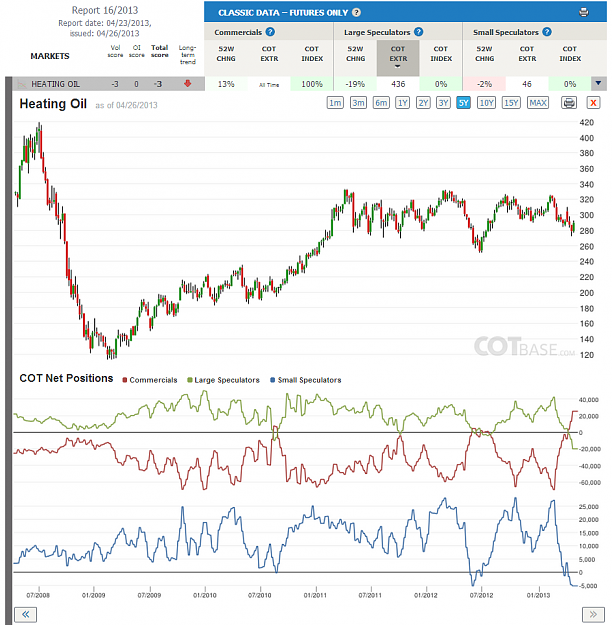Click the Vol score column header

coord(115,51)
